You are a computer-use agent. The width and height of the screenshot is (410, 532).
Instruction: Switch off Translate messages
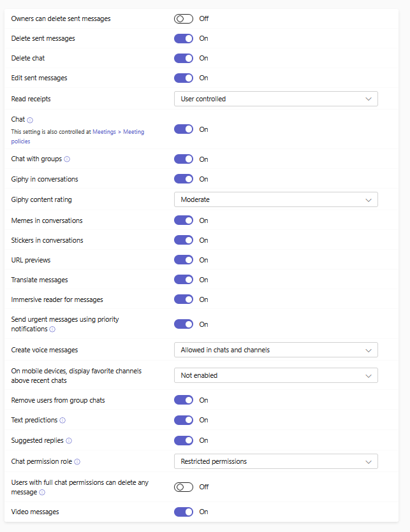click(184, 280)
